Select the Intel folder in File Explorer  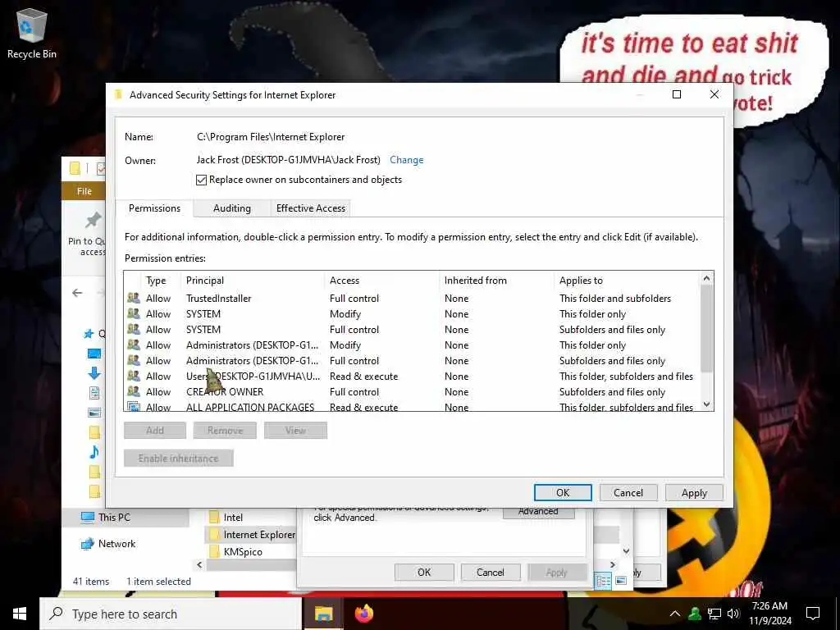click(233, 518)
